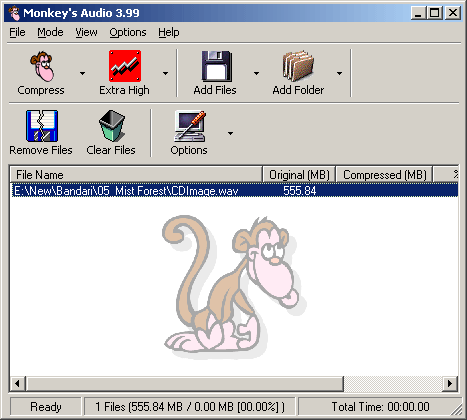
Task: Click the Monkey's Audio title bar icon
Action: click(x=14, y=13)
